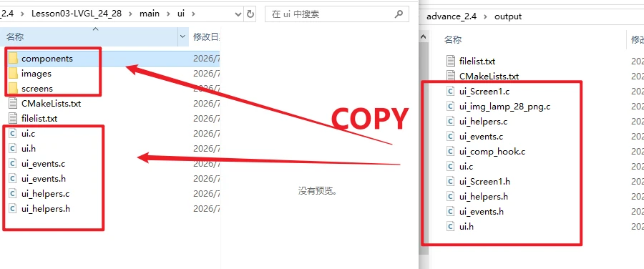Click the scroll-up arrow in output window
Viewport: 644px width, 269px height.
click(424, 37)
